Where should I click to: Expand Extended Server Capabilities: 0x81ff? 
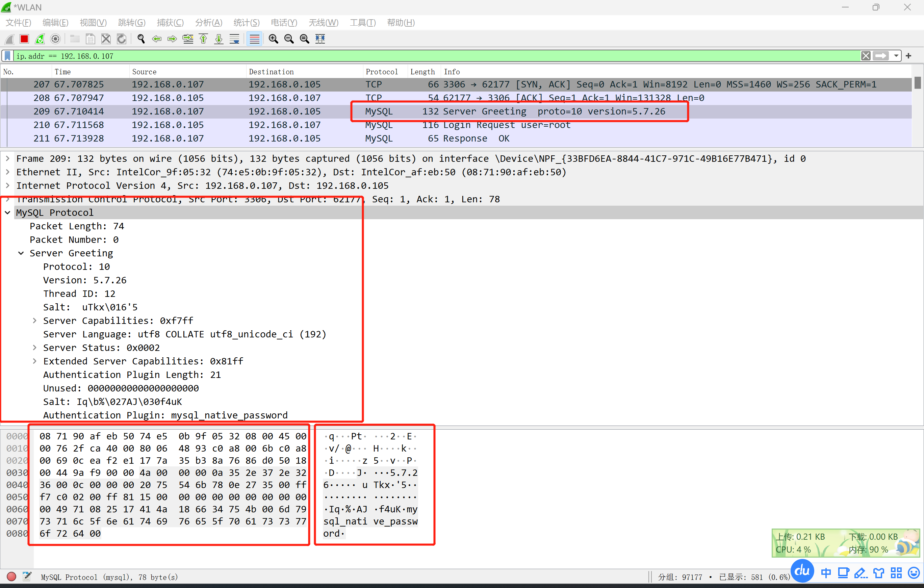[34, 361]
